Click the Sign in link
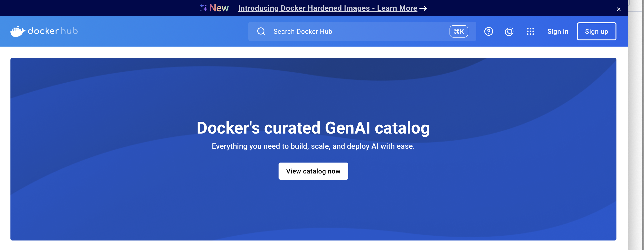Image resolution: width=644 pixels, height=250 pixels. click(558, 32)
